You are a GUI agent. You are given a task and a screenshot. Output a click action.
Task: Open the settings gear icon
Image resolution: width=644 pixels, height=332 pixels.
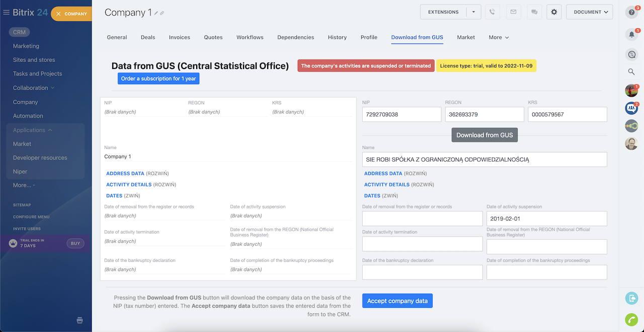pyautogui.click(x=554, y=12)
